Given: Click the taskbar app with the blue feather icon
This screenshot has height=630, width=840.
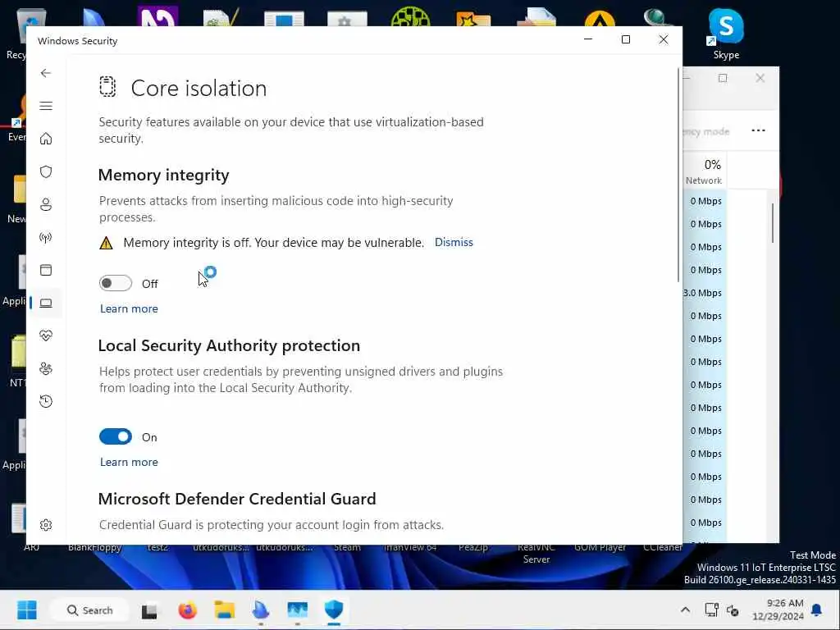Looking at the screenshot, I should point(260,610).
